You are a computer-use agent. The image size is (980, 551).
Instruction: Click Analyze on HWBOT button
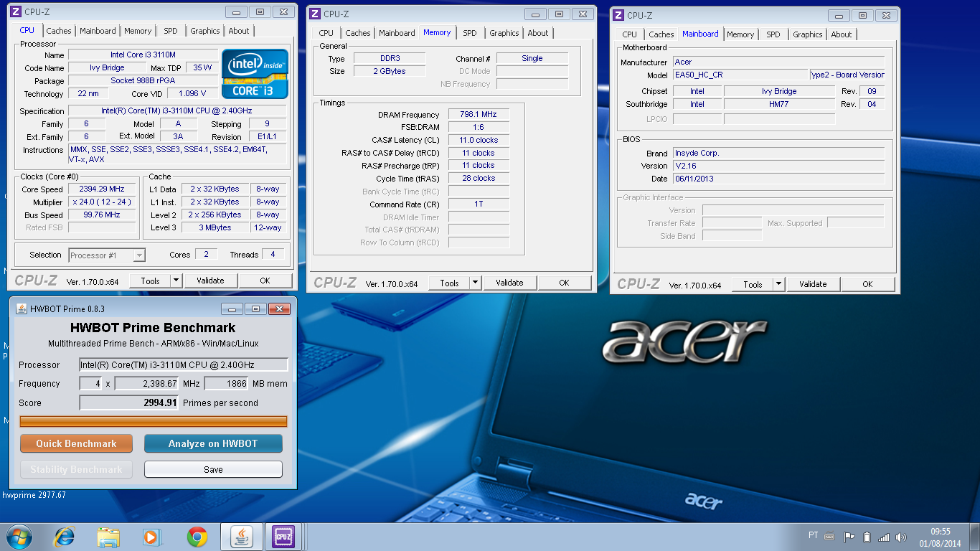pyautogui.click(x=213, y=443)
